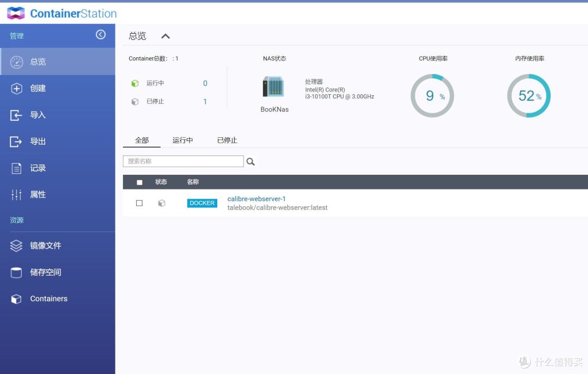Click the 名称 column header
The image size is (588, 374).
click(193, 182)
